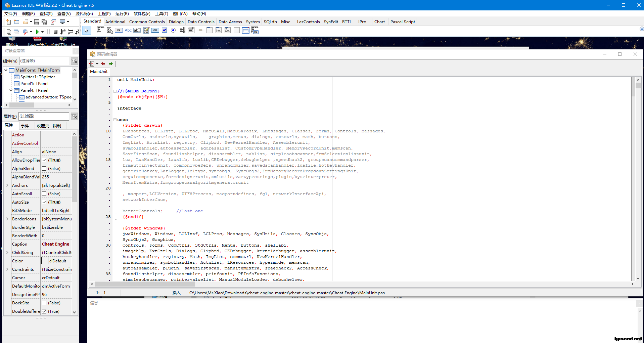Screen dimensions: 644x343
Task: Select the TMainMenu component icon
Action: (x=100, y=30)
